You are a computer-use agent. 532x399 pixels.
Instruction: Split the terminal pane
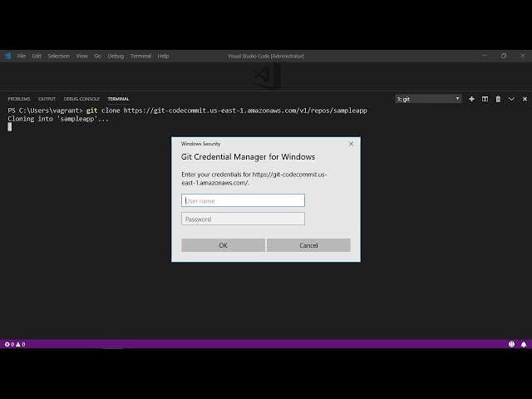coord(485,99)
